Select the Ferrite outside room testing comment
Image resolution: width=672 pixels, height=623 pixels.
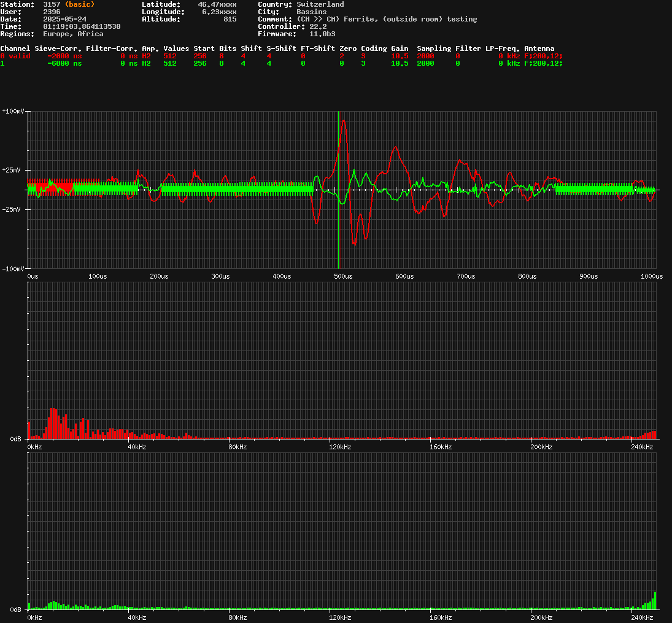(x=387, y=19)
